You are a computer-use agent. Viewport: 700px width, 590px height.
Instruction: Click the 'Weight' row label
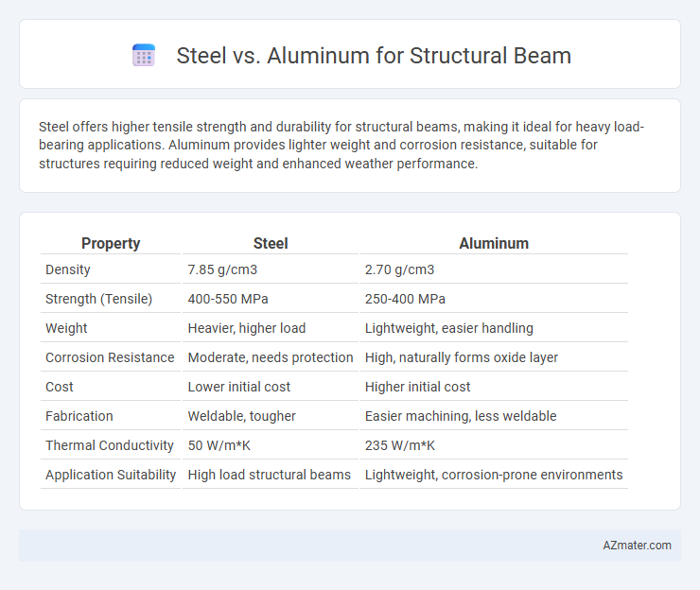[x=66, y=328]
